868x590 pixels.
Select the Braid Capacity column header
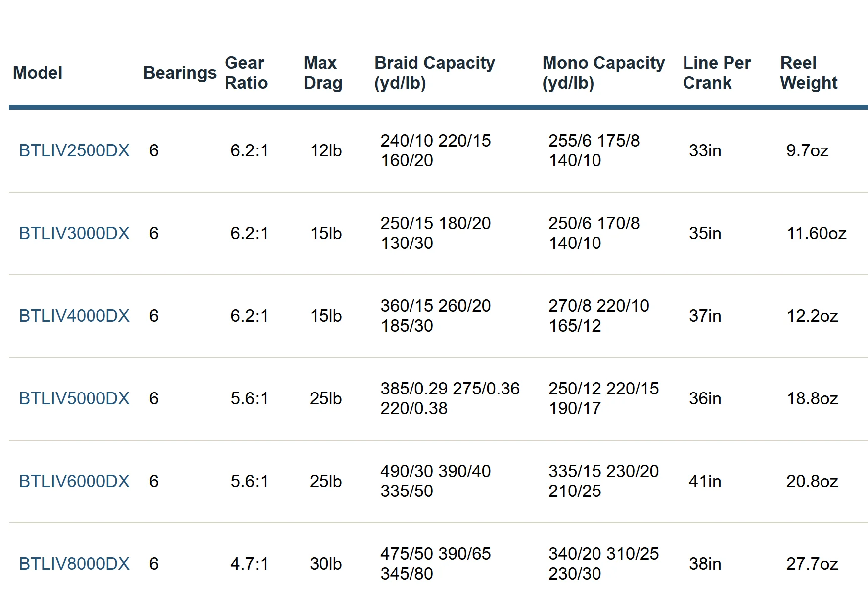pyautogui.click(x=434, y=73)
